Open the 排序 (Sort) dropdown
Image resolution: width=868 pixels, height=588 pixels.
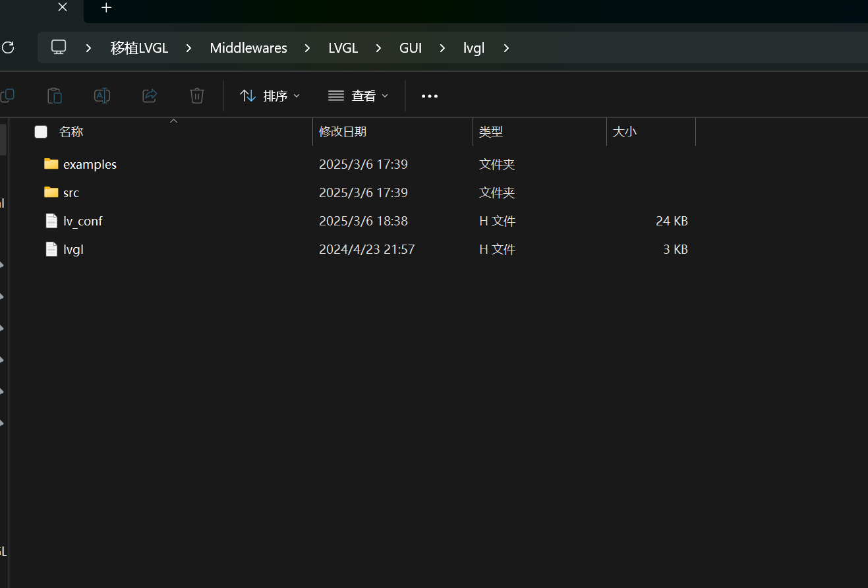pyautogui.click(x=270, y=96)
